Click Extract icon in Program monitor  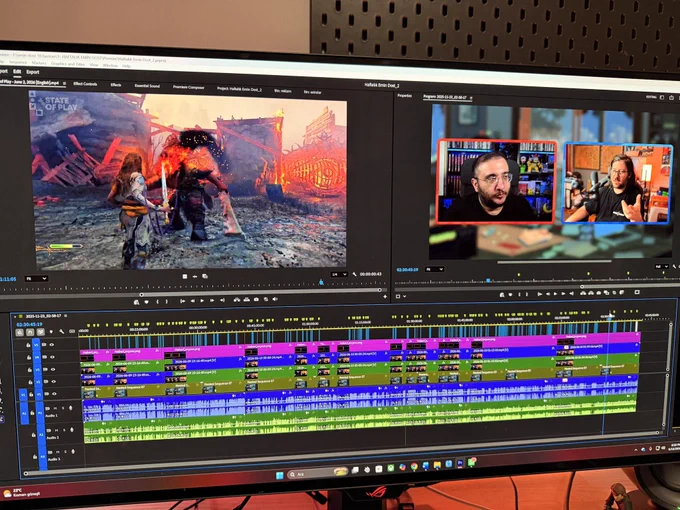coord(591,293)
